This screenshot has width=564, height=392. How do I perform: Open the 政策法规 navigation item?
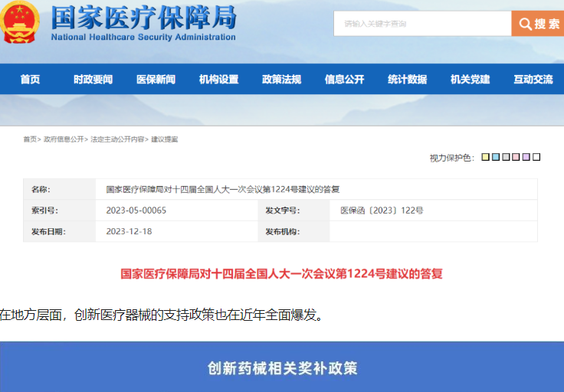(282, 79)
